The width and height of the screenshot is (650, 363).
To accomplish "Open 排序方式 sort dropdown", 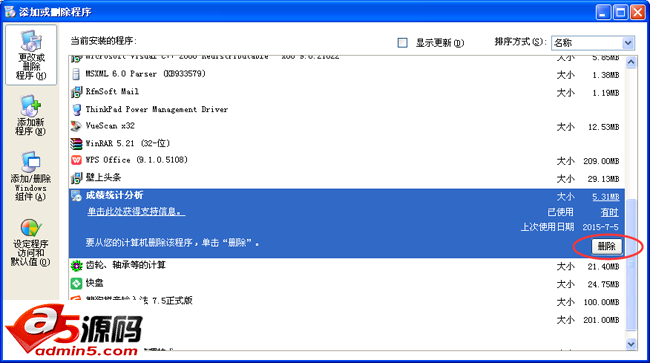I will click(592, 43).
